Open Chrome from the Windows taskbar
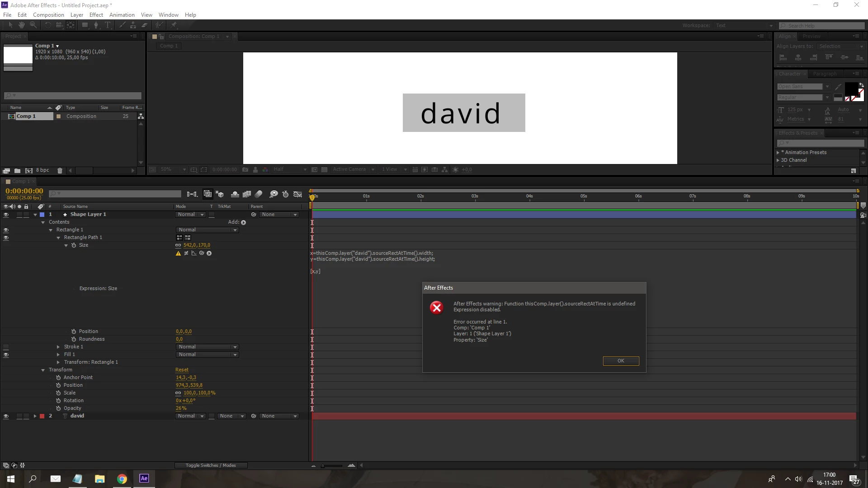This screenshot has height=488, width=868. click(x=122, y=479)
